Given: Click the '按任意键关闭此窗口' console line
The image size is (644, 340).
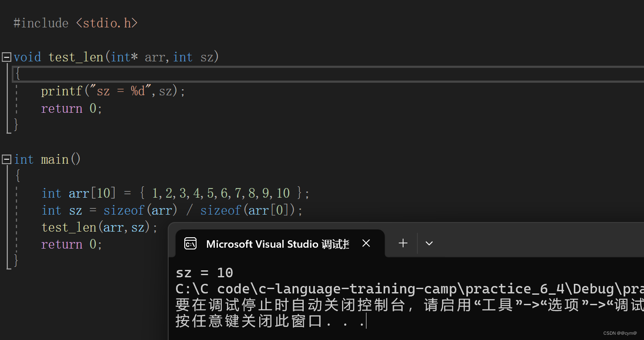Looking at the screenshot, I should click(270, 321).
